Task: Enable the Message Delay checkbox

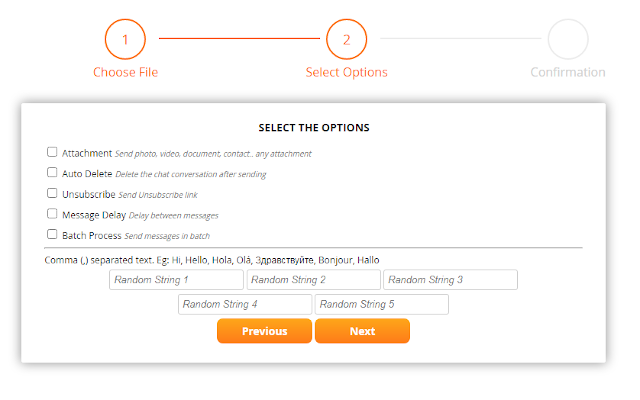Action: pos(52,214)
